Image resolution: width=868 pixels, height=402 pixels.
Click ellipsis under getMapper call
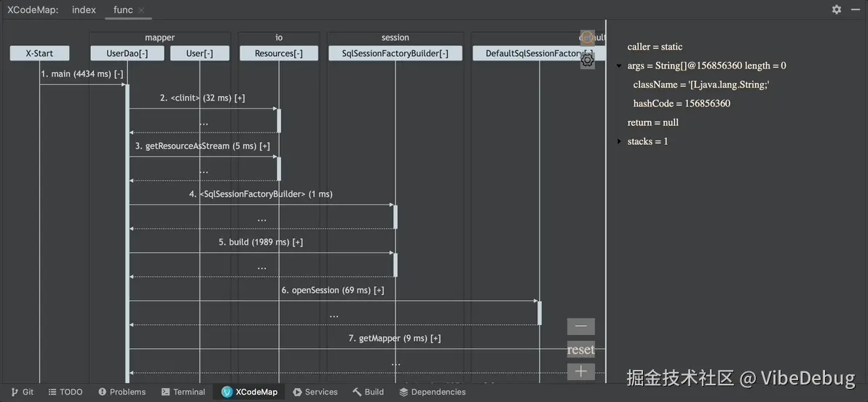click(x=396, y=364)
